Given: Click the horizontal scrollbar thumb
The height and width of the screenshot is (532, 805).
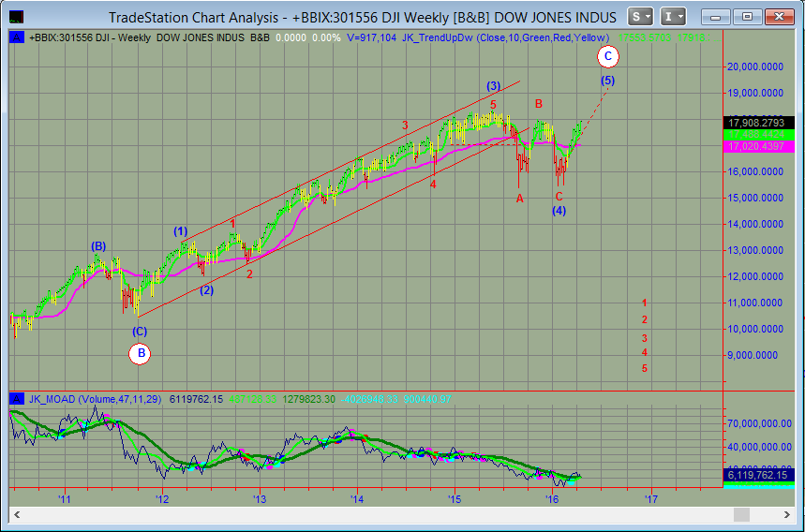Looking at the screenshot, I should tap(741, 514).
